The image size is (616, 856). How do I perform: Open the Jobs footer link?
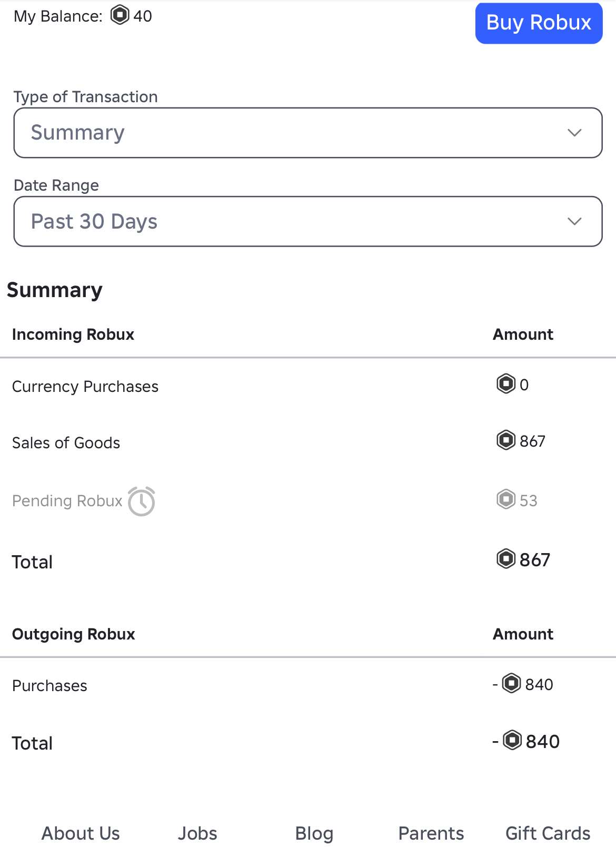click(x=197, y=833)
